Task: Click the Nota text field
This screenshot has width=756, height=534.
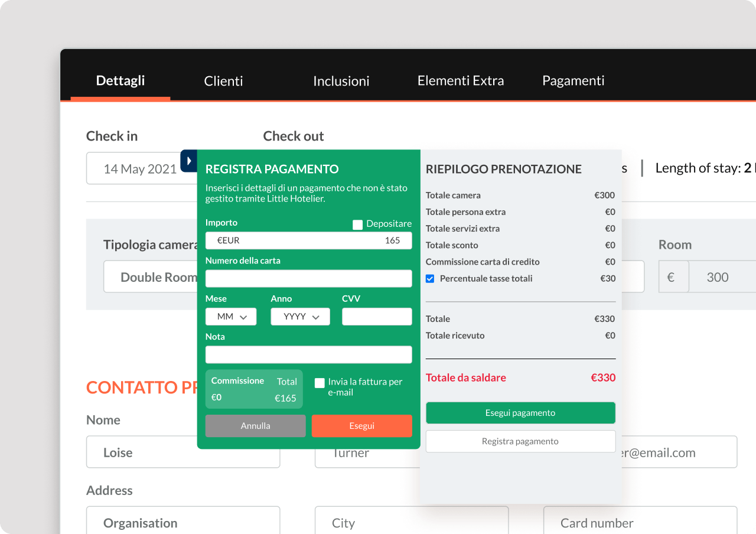Action: point(308,354)
